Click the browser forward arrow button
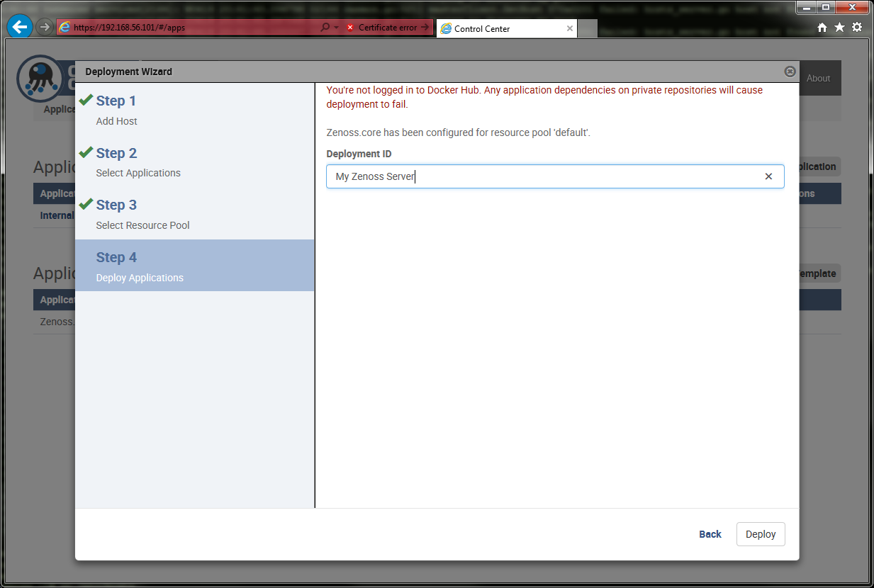Image resolution: width=874 pixels, height=588 pixels. click(45, 28)
